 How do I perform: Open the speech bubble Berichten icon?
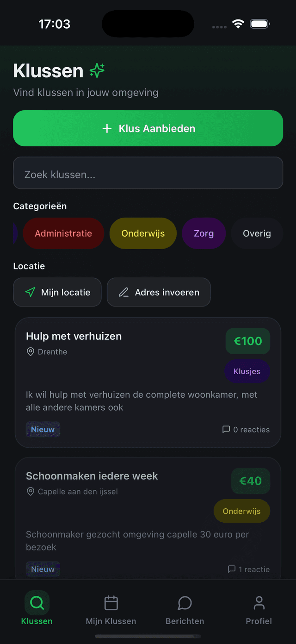[x=185, y=602]
